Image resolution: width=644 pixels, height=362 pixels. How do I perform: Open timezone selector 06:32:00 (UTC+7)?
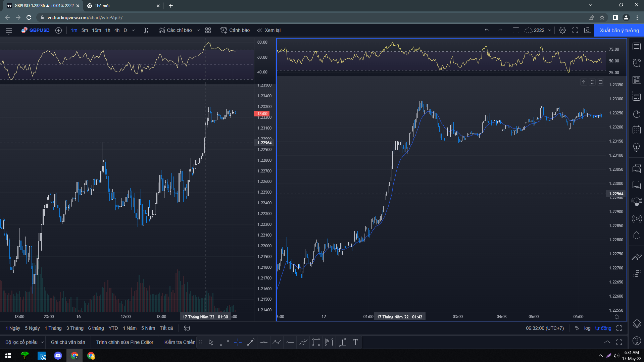[545, 328]
